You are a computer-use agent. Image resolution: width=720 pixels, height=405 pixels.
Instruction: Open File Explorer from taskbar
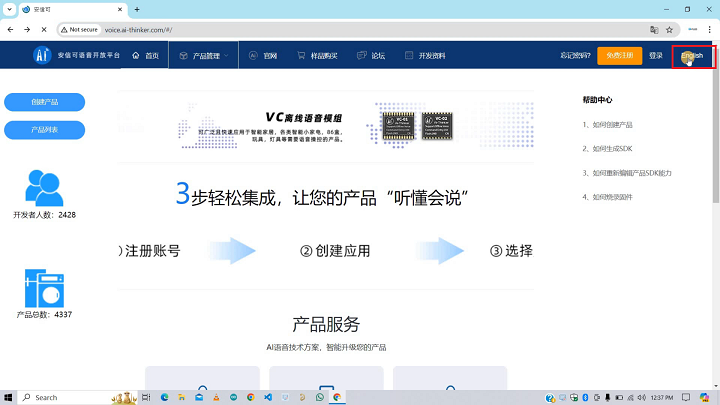[x=181, y=397]
